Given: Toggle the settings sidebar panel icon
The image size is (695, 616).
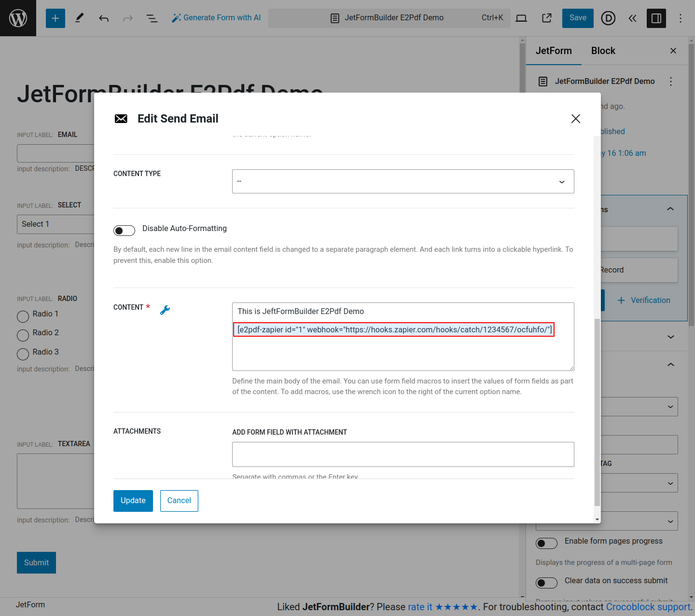Looking at the screenshot, I should [x=656, y=18].
